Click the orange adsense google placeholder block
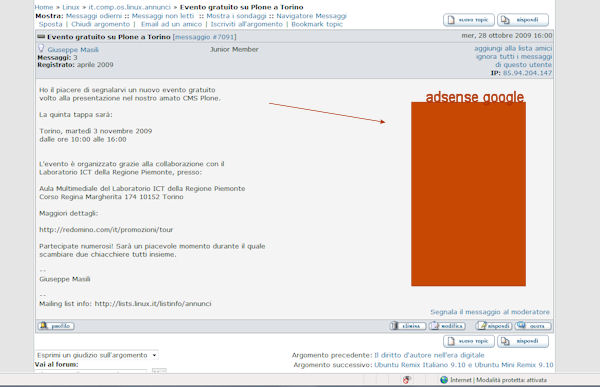600x387 pixels. [x=468, y=194]
